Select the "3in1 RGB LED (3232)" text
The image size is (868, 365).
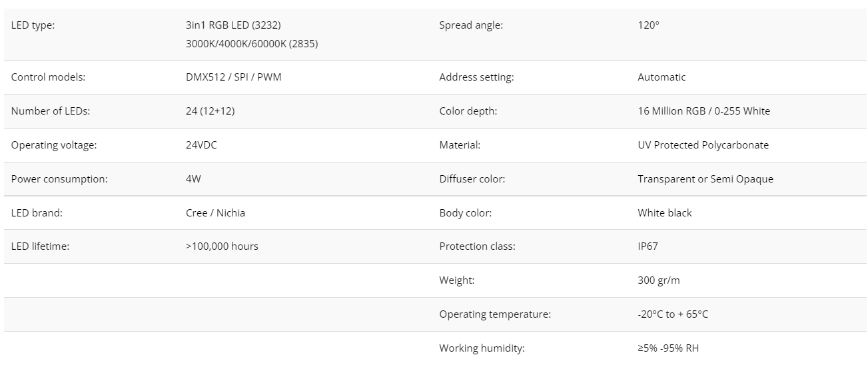[x=233, y=25]
